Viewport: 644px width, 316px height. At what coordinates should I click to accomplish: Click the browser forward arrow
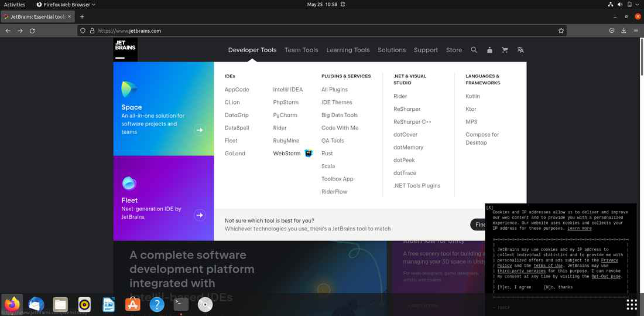[20, 31]
